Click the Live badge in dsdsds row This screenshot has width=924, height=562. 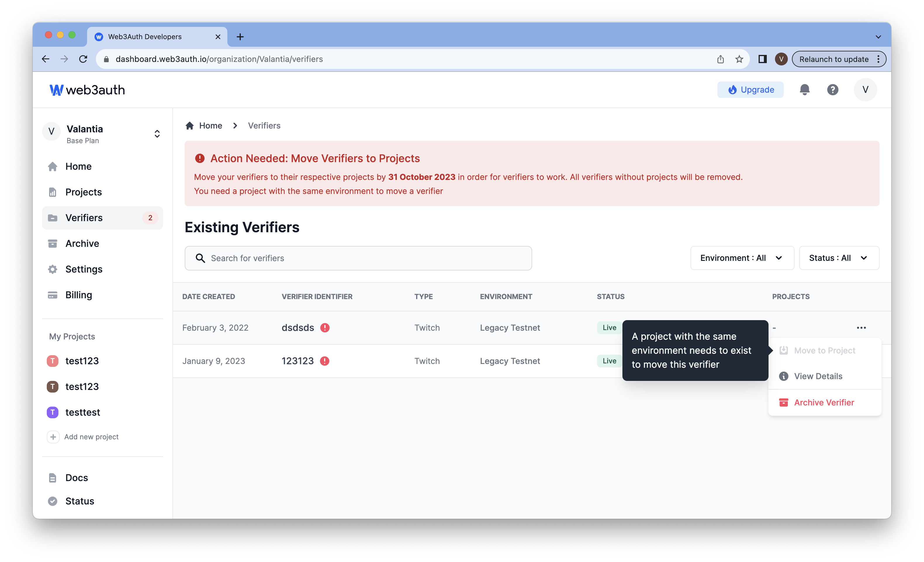(x=609, y=328)
